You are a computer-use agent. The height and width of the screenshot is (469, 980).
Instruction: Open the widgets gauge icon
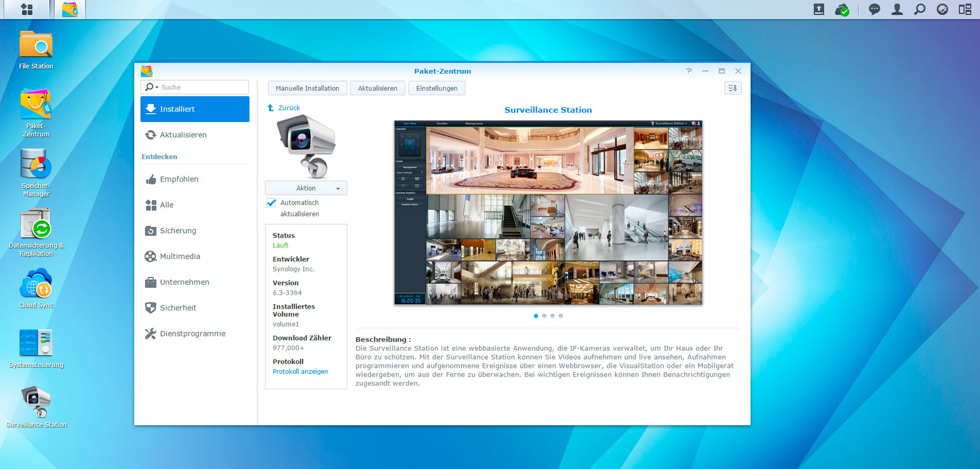(942, 9)
